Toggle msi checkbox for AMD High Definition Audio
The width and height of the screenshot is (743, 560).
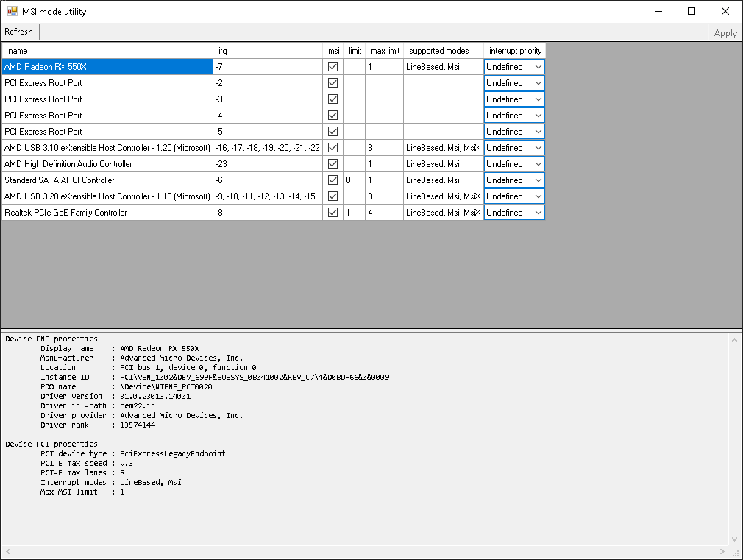click(x=333, y=163)
